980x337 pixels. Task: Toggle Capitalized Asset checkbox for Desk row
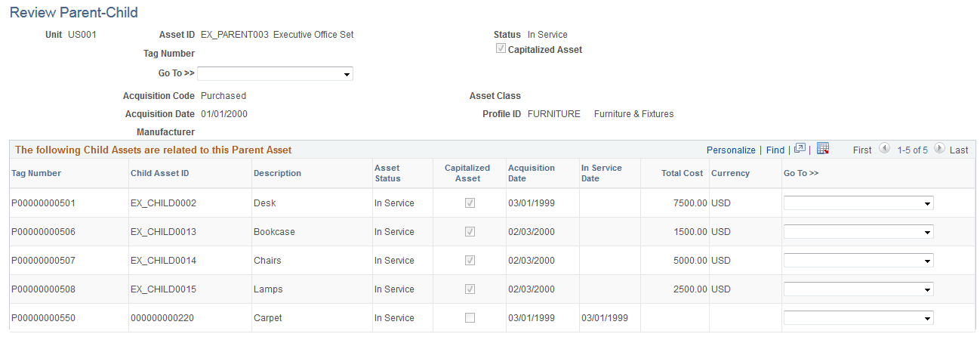pos(470,203)
